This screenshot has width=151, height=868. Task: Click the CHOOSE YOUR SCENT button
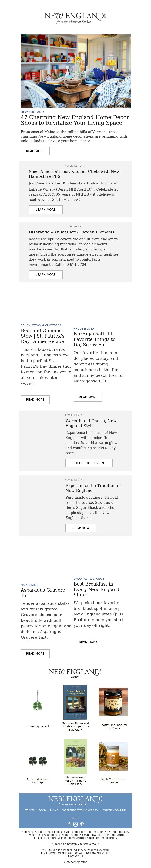(x=89, y=463)
